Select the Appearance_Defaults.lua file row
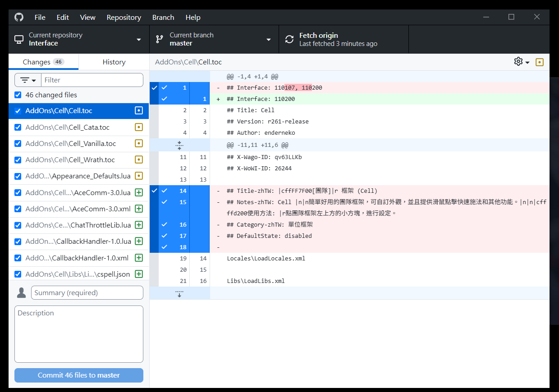Screen dimensions: 559x392 (79, 176)
